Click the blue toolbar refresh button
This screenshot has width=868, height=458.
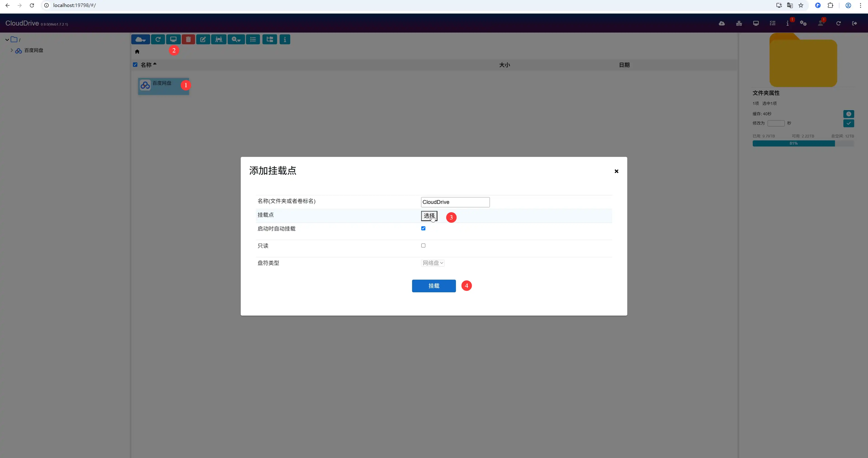[x=158, y=39]
